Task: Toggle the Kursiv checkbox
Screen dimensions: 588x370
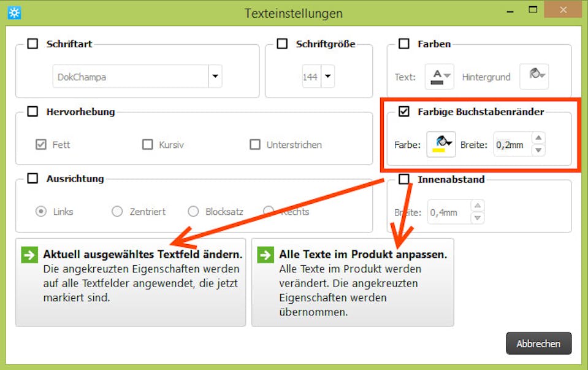Action: [x=147, y=145]
